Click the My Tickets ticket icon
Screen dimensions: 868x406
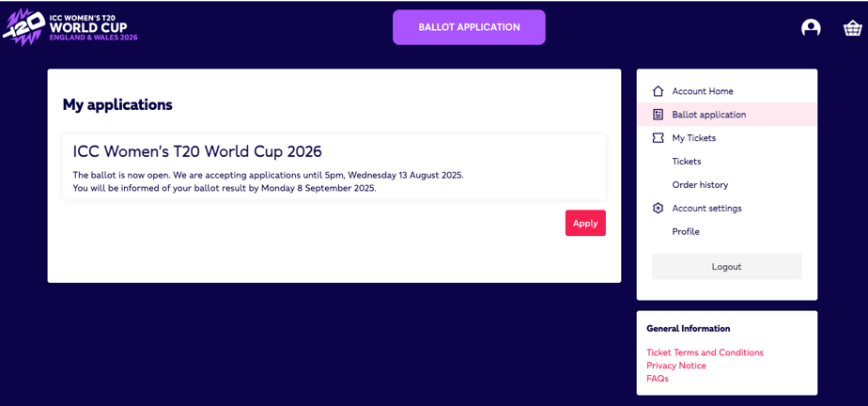(658, 138)
